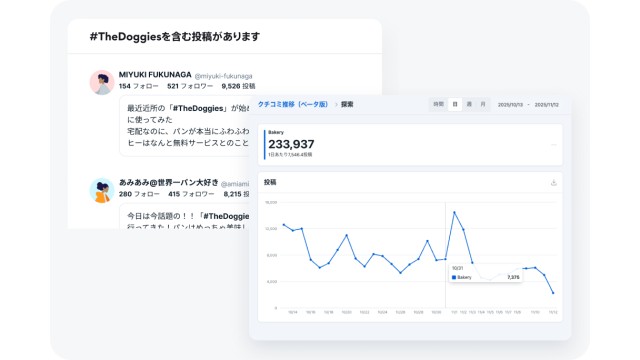Click the first data point of the line chart

coord(284,225)
